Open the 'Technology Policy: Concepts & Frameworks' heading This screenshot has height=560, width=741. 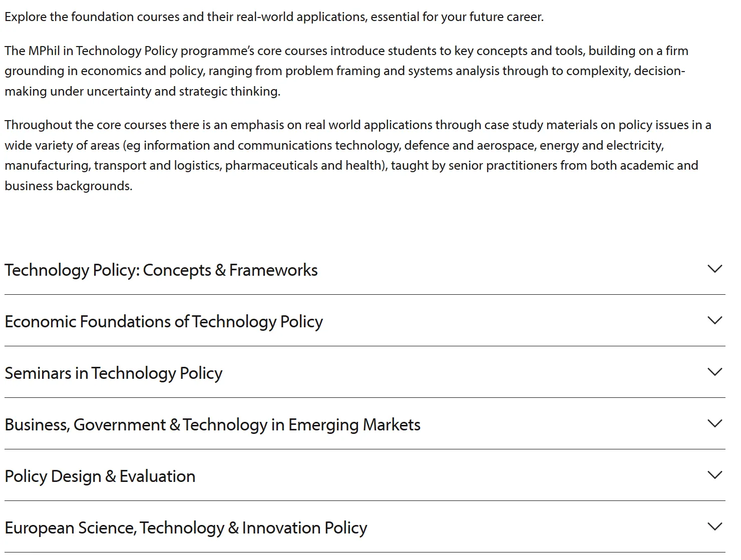tap(161, 270)
